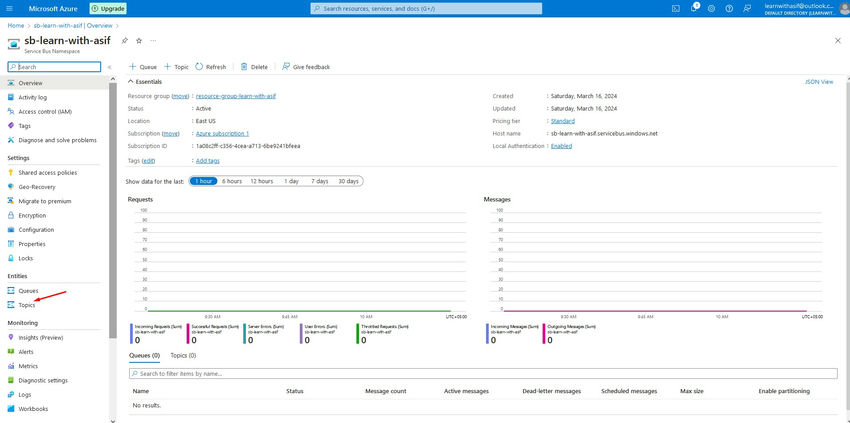Collapse the Essentials section

131,82
